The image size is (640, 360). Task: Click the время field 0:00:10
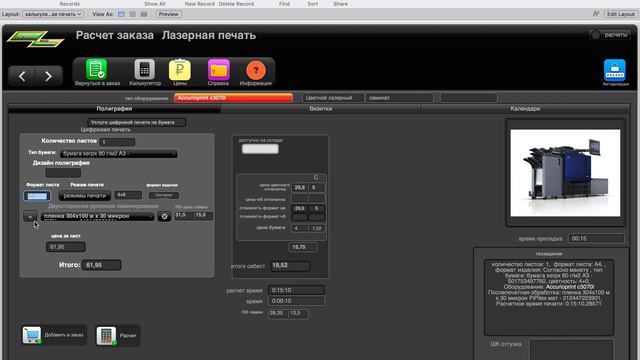(x=296, y=301)
